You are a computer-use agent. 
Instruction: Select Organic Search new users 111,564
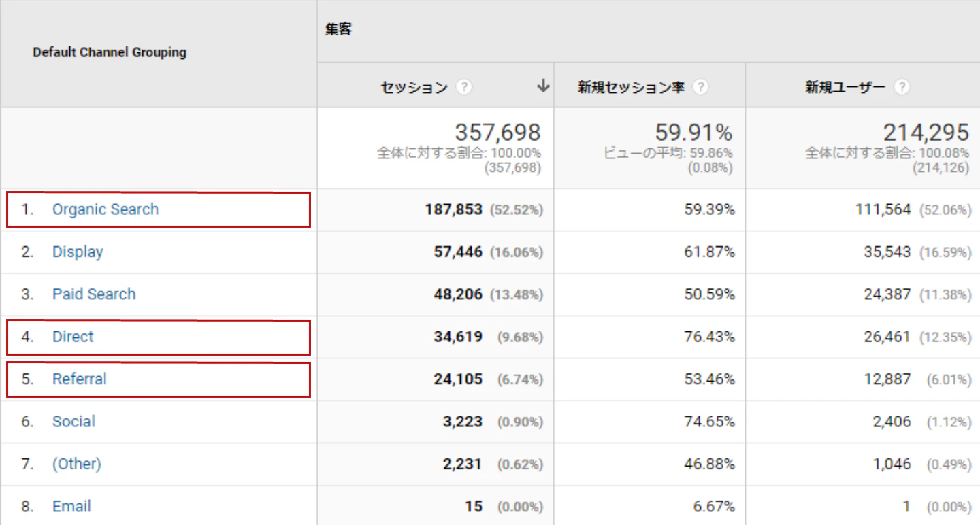click(x=883, y=209)
